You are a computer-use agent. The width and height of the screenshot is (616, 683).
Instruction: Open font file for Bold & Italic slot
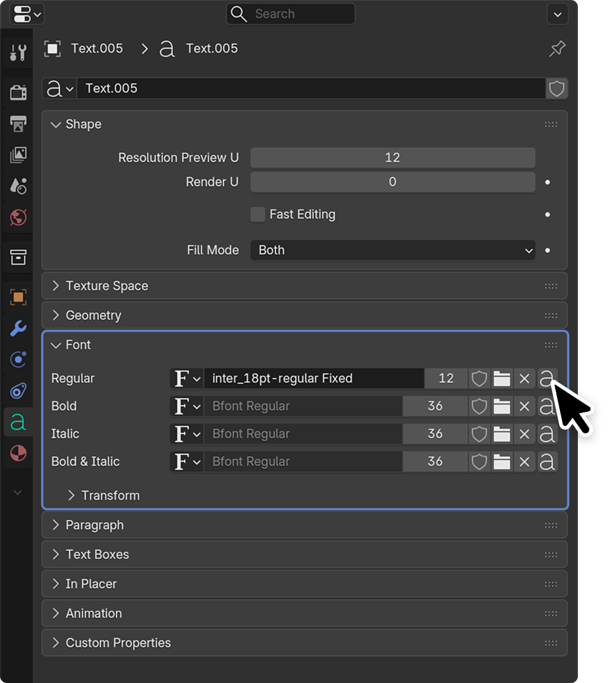pos(502,462)
